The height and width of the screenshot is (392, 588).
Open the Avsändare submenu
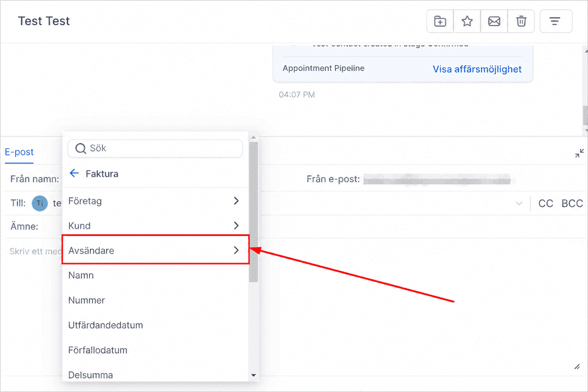(x=155, y=250)
